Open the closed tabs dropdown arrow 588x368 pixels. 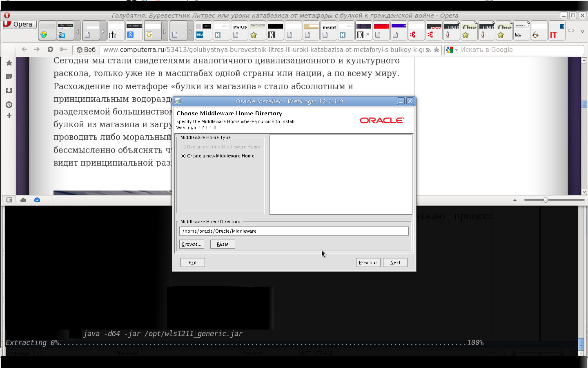click(582, 31)
